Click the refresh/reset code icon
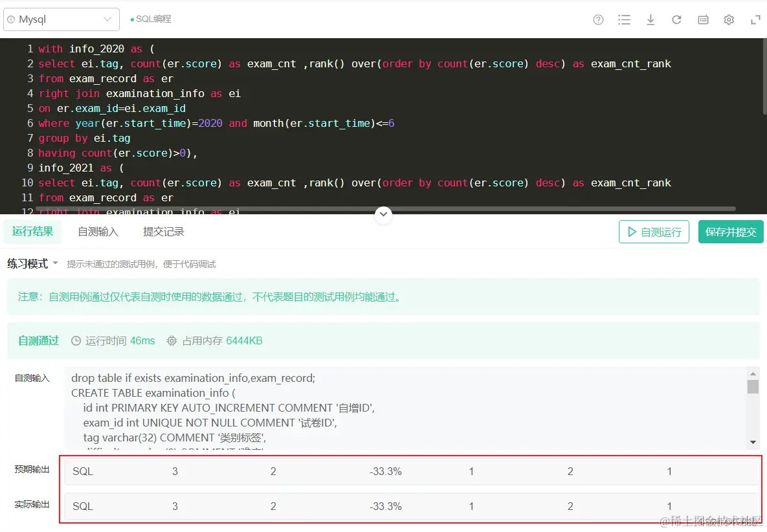767x532 pixels. (676, 19)
